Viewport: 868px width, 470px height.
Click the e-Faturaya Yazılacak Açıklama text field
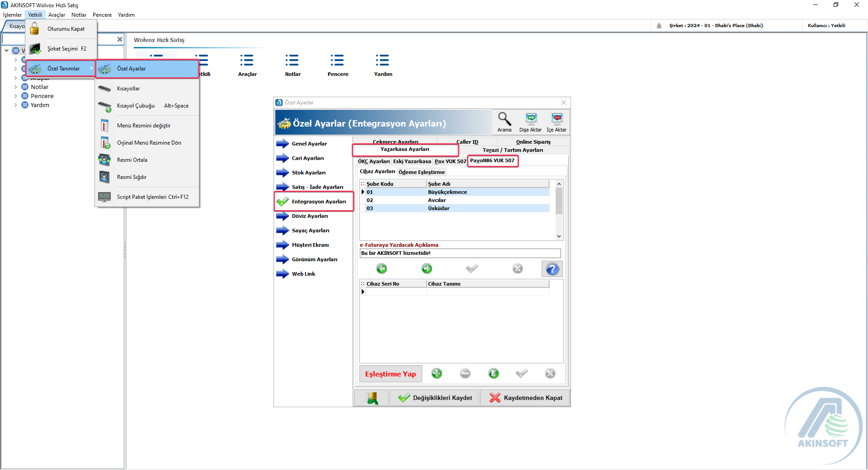(460, 253)
